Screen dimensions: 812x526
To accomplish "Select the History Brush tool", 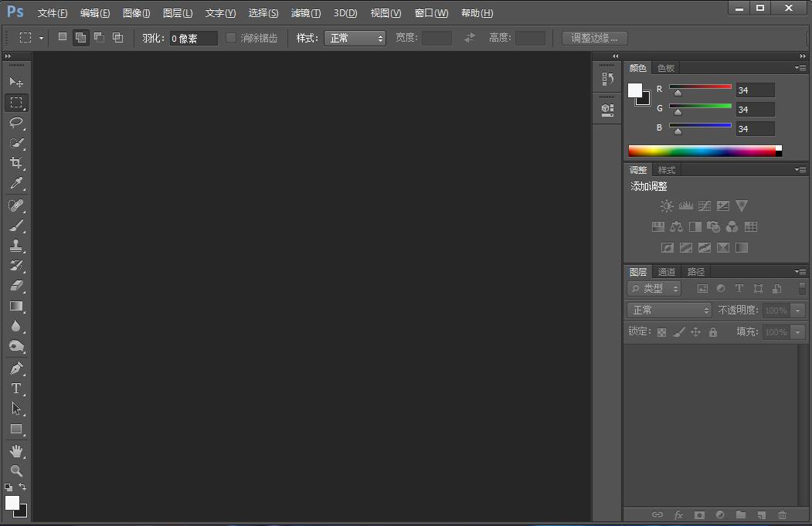I will pos(16,266).
